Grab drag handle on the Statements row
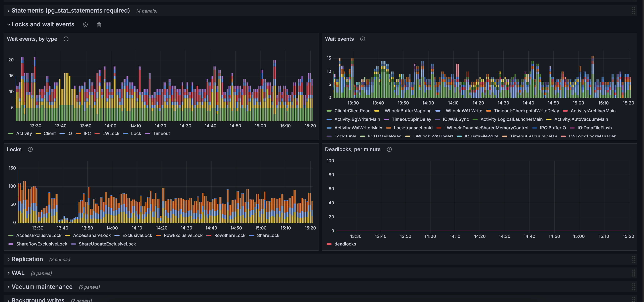This screenshot has height=302, width=644. pos(633,11)
